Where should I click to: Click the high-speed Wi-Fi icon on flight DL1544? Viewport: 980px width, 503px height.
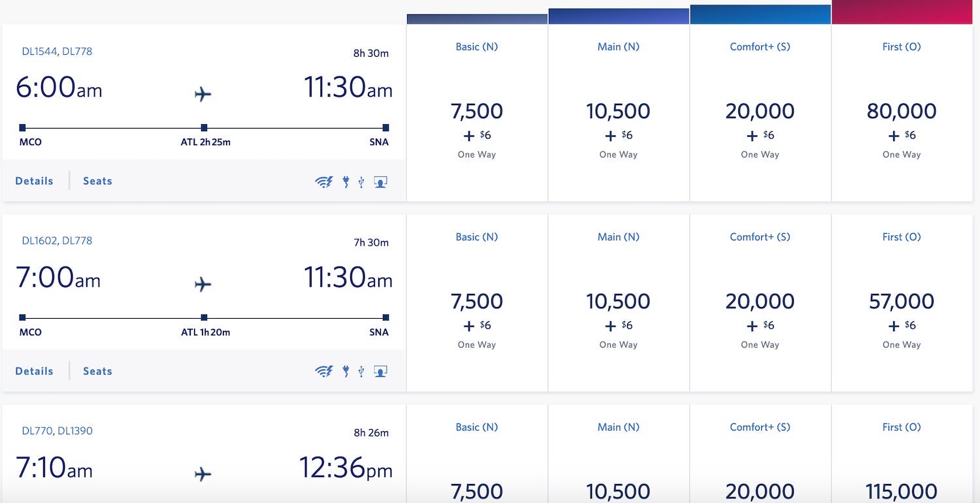click(325, 181)
